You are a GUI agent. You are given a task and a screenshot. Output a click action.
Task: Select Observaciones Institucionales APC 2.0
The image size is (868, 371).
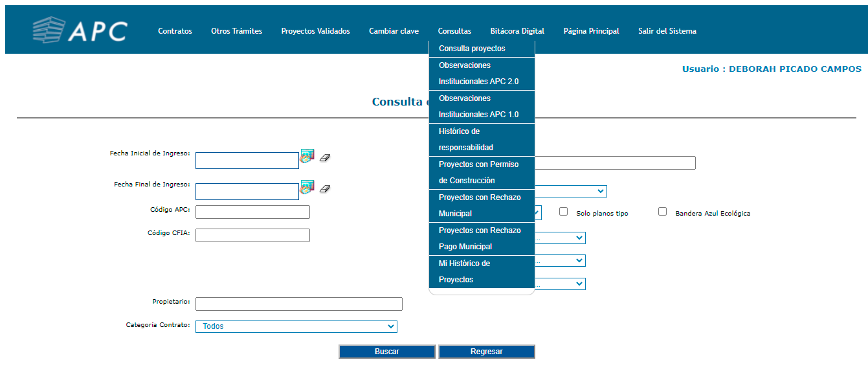point(482,74)
